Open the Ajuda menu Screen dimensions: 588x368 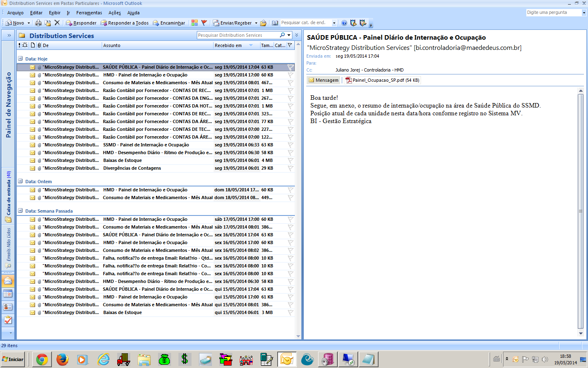point(134,13)
